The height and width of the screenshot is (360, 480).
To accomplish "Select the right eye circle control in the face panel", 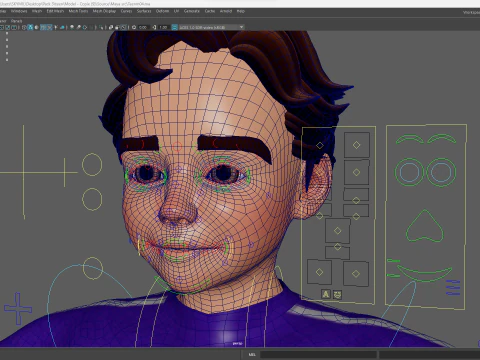I will (441, 172).
